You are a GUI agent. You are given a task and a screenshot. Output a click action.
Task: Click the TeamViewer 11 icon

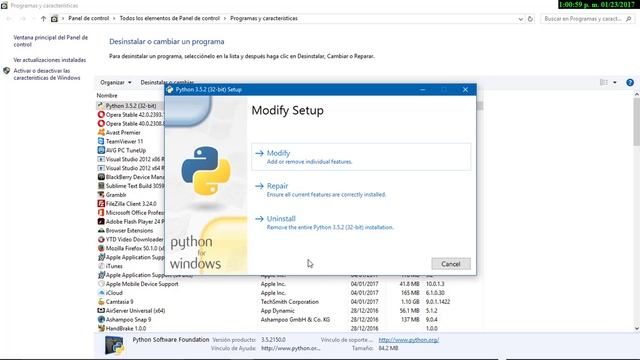pyautogui.click(x=101, y=141)
